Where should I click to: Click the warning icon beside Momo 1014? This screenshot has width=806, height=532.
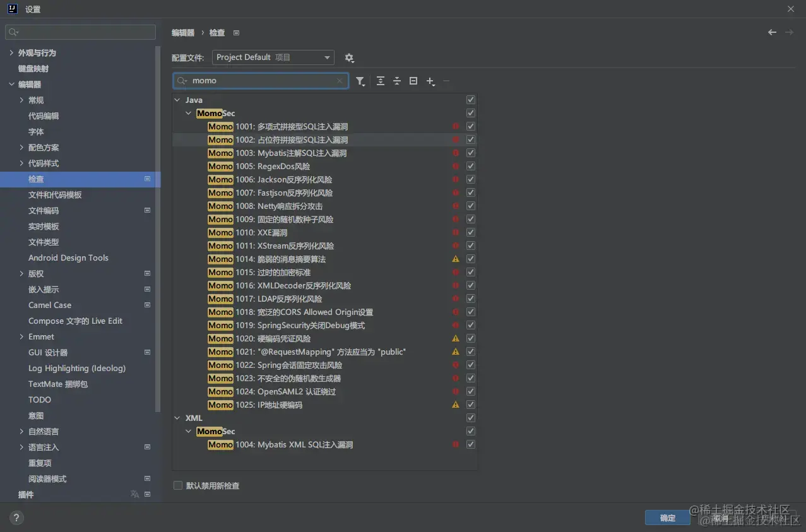point(455,259)
